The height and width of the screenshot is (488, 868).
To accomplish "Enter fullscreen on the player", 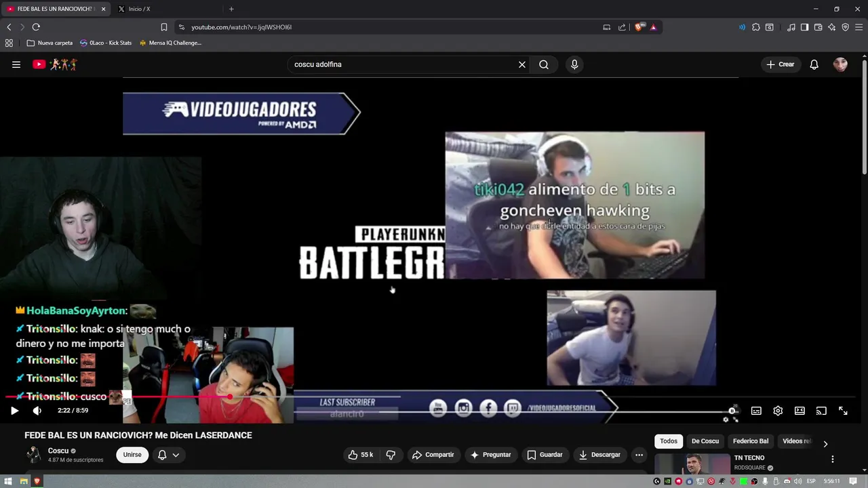I will pyautogui.click(x=843, y=411).
